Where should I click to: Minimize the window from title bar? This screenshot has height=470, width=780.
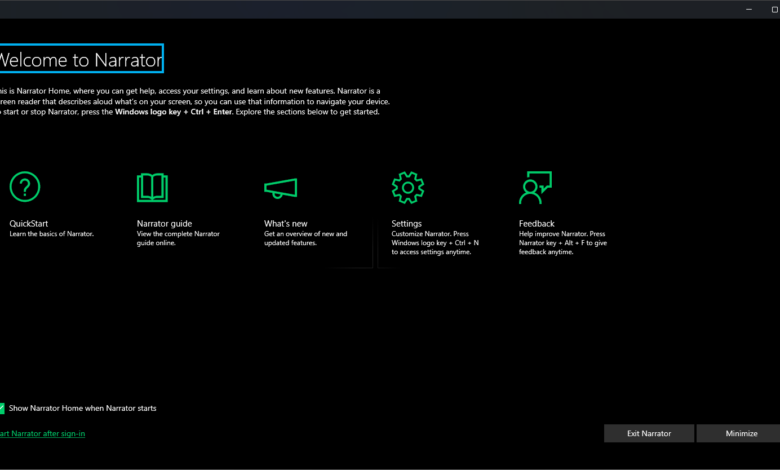(749, 9)
